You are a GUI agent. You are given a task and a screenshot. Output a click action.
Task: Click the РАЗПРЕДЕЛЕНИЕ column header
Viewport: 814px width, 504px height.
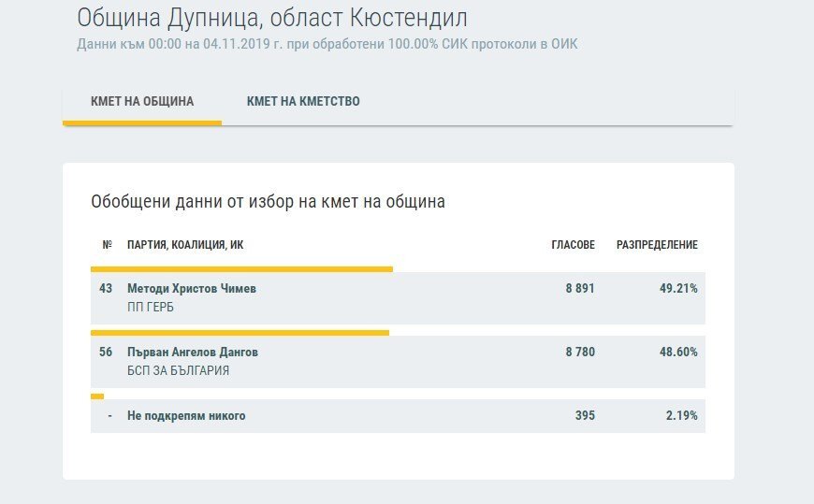(x=657, y=245)
